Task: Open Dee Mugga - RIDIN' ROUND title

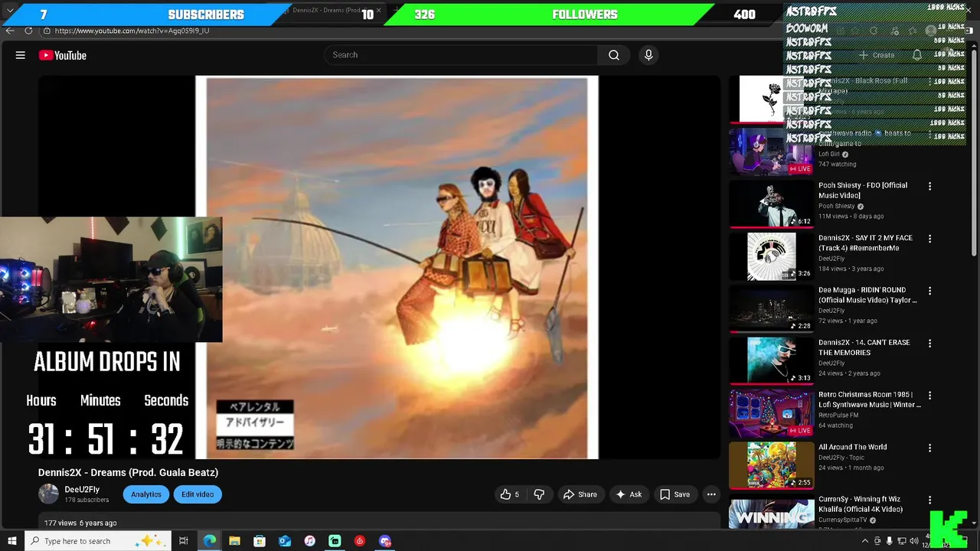Action: (x=867, y=295)
